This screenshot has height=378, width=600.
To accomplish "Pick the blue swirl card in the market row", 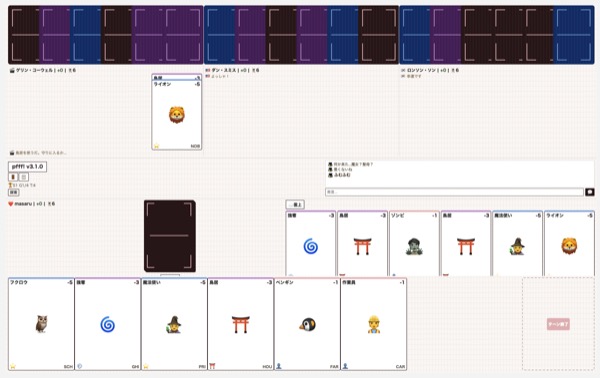I will [x=311, y=243].
